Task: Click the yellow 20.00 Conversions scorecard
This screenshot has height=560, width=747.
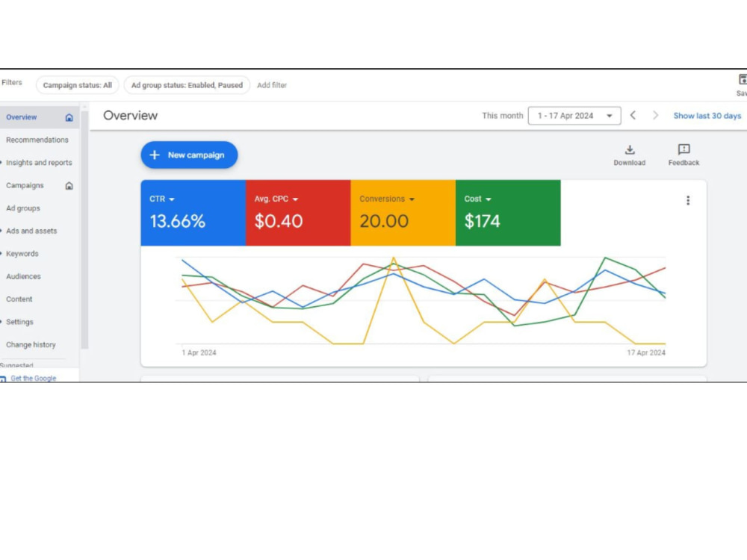Action: coord(403,213)
